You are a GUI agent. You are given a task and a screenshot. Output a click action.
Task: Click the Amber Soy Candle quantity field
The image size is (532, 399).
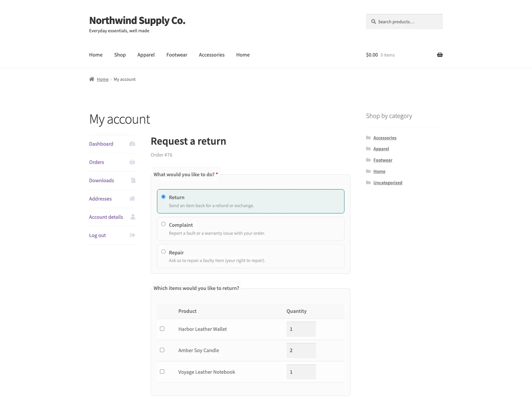[x=301, y=350]
